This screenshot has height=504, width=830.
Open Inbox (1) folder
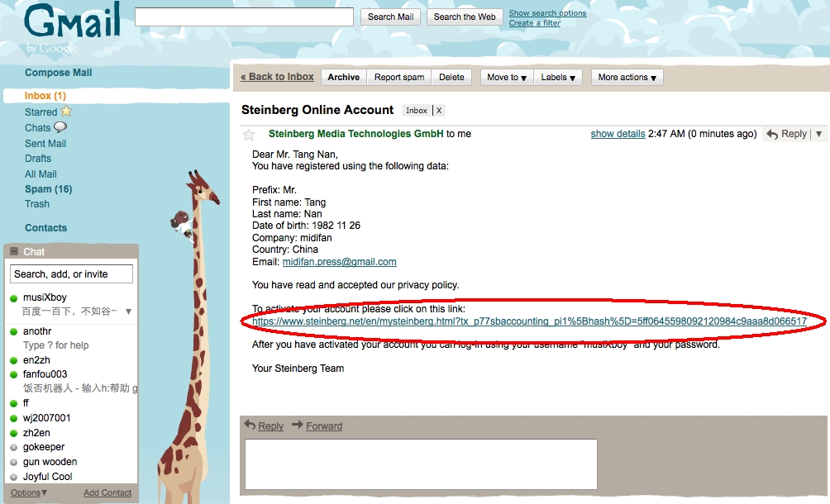tap(45, 96)
